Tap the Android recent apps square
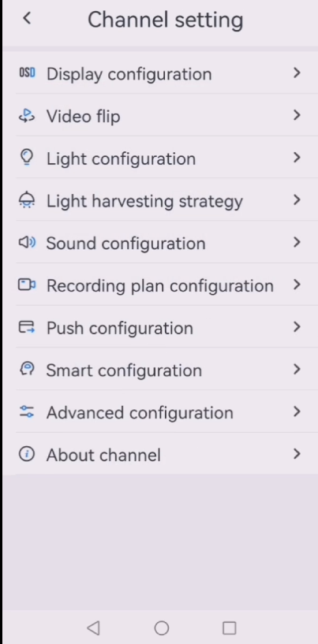 pyautogui.click(x=229, y=628)
